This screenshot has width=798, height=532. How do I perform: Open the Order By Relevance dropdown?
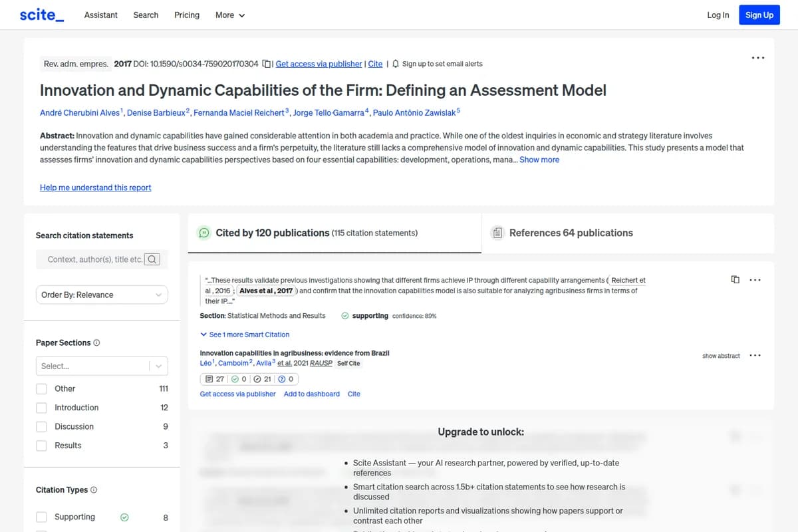[x=101, y=295]
